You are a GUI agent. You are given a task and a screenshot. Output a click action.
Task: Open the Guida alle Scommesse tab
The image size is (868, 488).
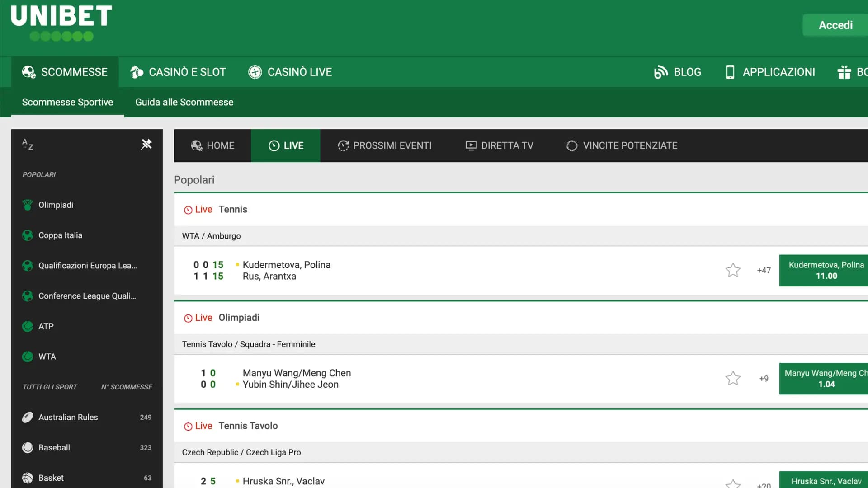(184, 102)
